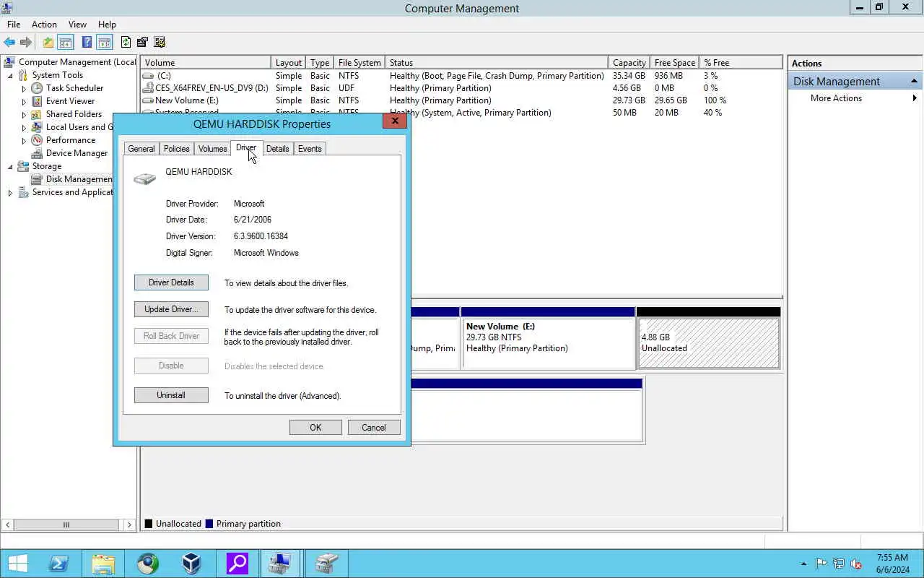Viewport: 924px width, 578px height.
Task: Sort by the Capacity column header
Action: 629,63
